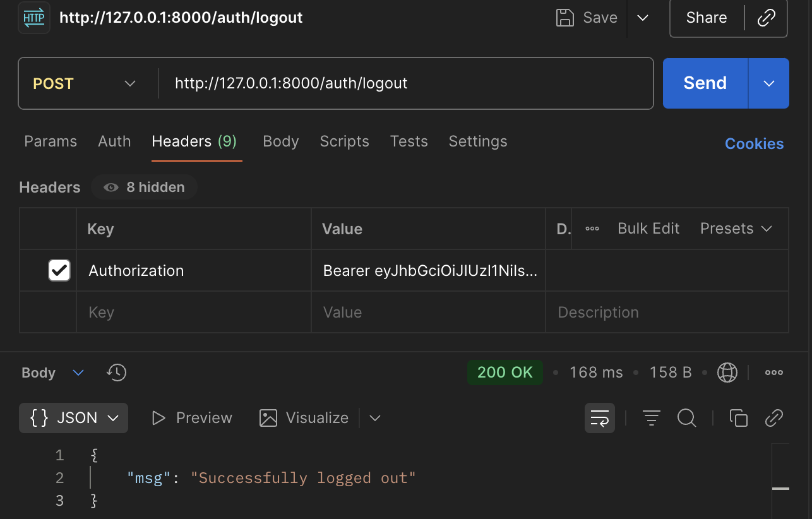Click the copy link icon beside Share
The image size is (812, 519).
click(766, 18)
